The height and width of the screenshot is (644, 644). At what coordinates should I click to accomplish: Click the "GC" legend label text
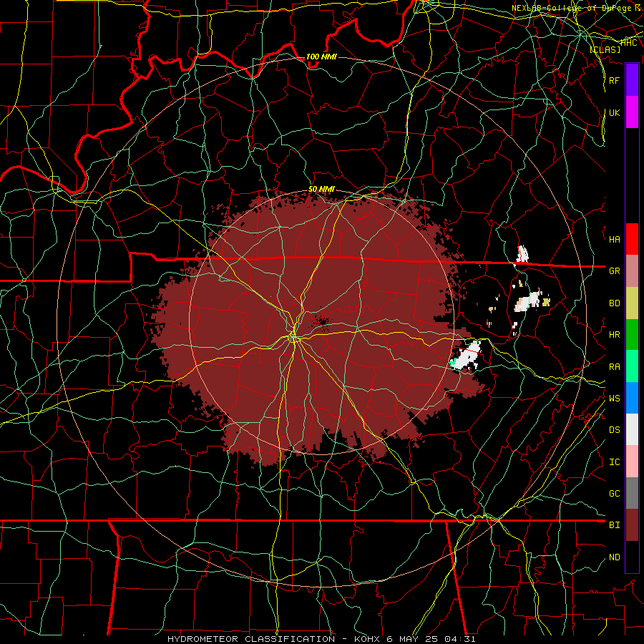point(614,494)
